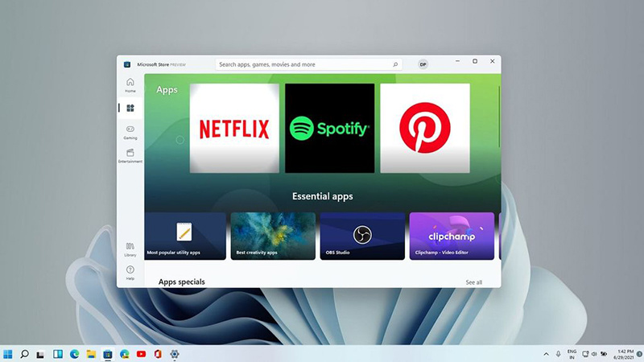Open File Explorer from the taskbar
Viewport: 644px width, 362px height.
pyautogui.click(x=91, y=354)
